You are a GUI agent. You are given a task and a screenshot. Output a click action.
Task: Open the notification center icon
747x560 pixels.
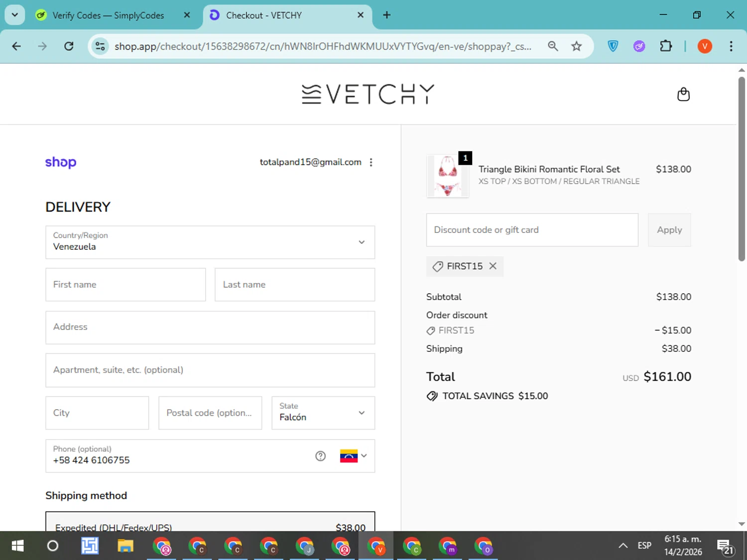725,546
